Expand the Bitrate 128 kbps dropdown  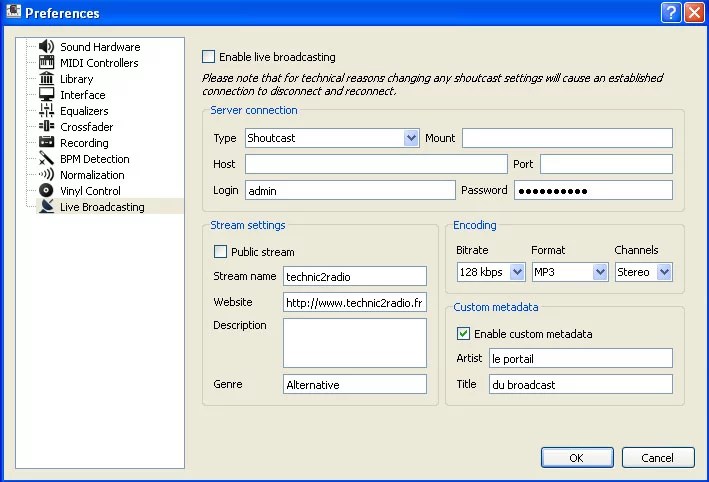(490, 272)
